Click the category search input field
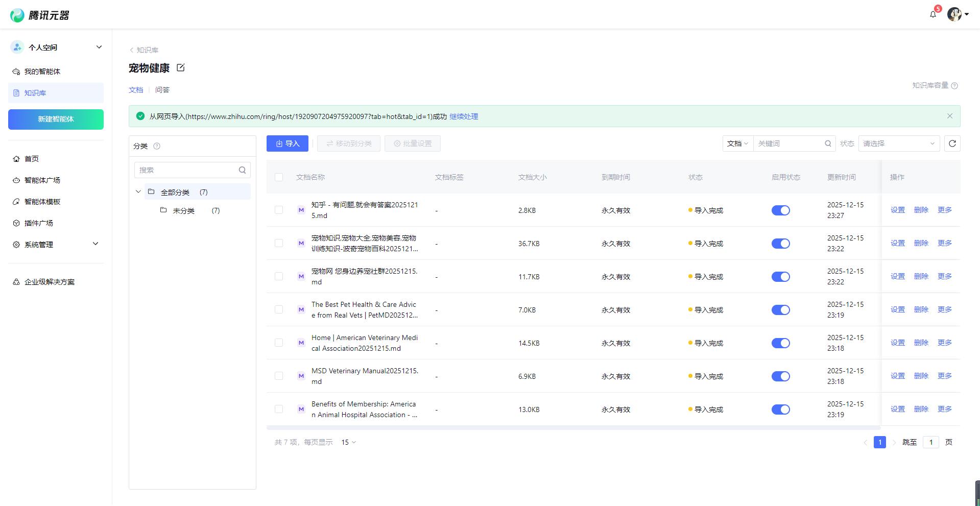The width and height of the screenshot is (980, 506). point(186,170)
